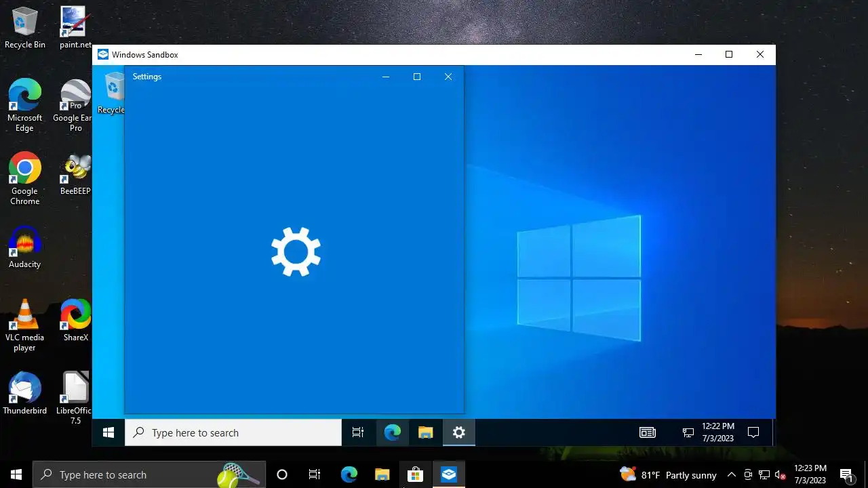868x488 pixels.
Task: Open the host notification center icon
Action: point(846,474)
